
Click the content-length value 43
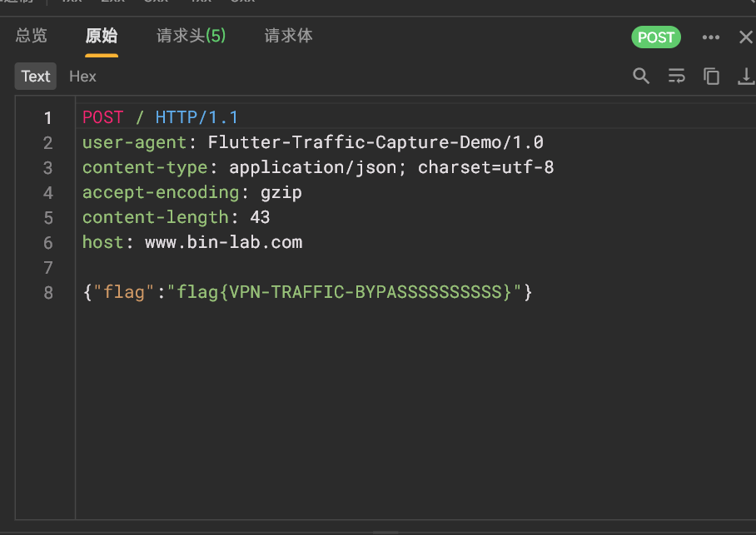coord(260,218)
